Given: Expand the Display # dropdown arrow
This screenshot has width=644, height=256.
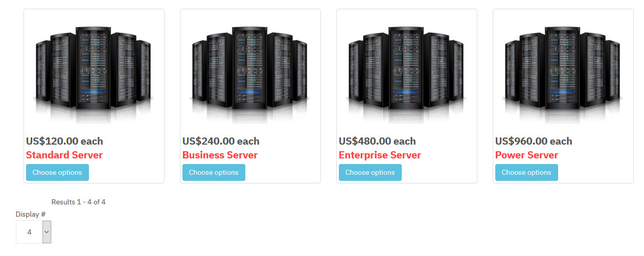Looking at the screenshot, I should (47, 232).
